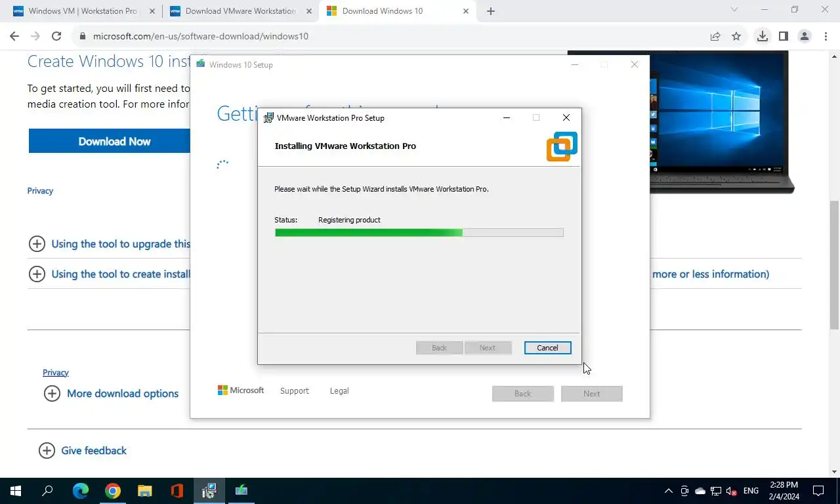Click the installation progress bar
Screen dimensions: 840x504
[x=419, y=232]
